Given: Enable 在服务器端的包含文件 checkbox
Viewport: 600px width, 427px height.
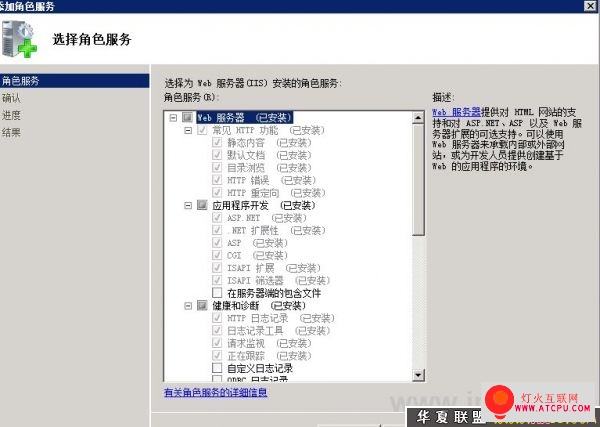Looking at the screenshot, I should point(217,293).
